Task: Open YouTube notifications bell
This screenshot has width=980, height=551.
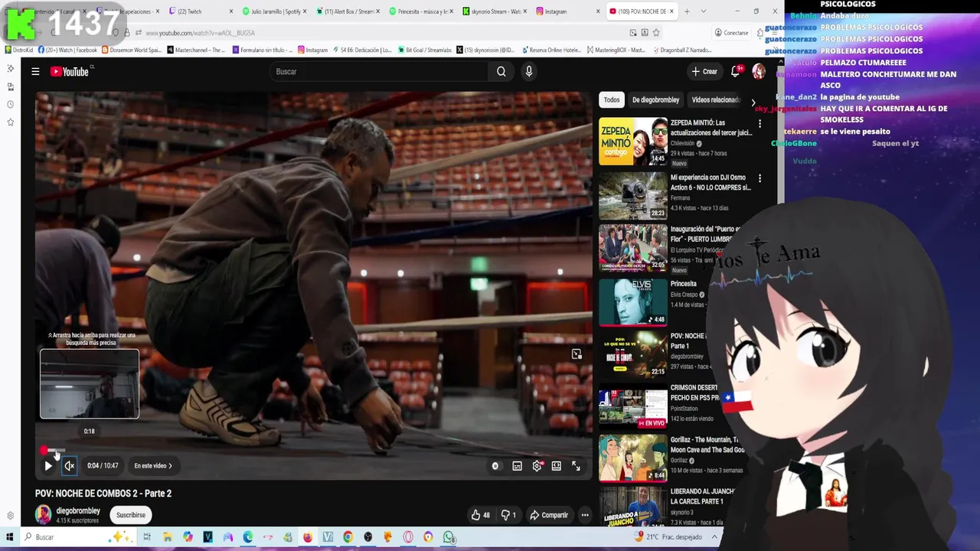Action: click(735, 71)
